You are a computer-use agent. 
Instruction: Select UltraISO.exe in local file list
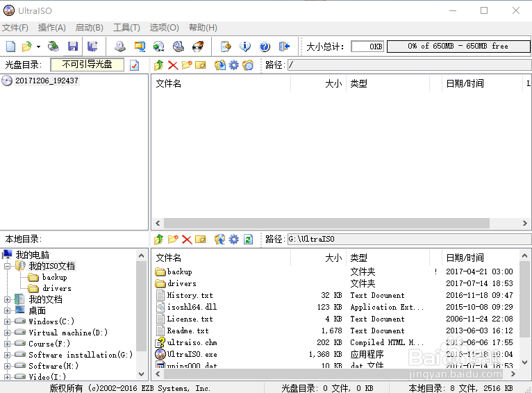pyautogui.click(x=192, y=354)
